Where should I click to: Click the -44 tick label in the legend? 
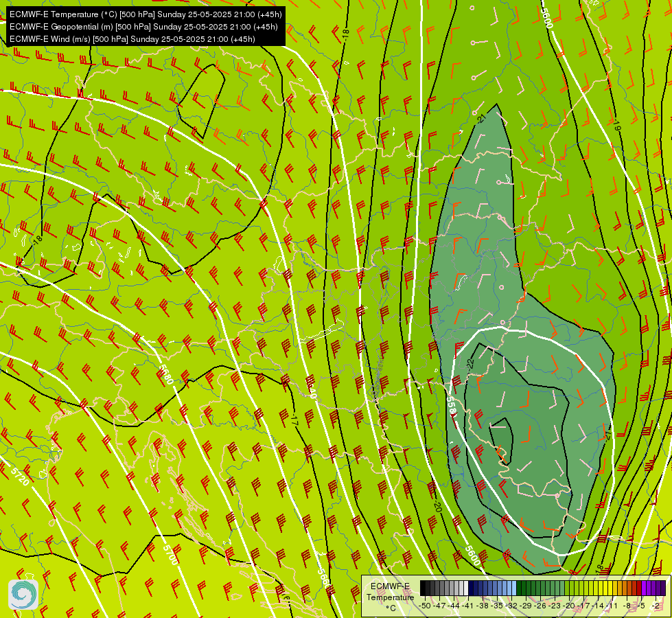point(454,606)
